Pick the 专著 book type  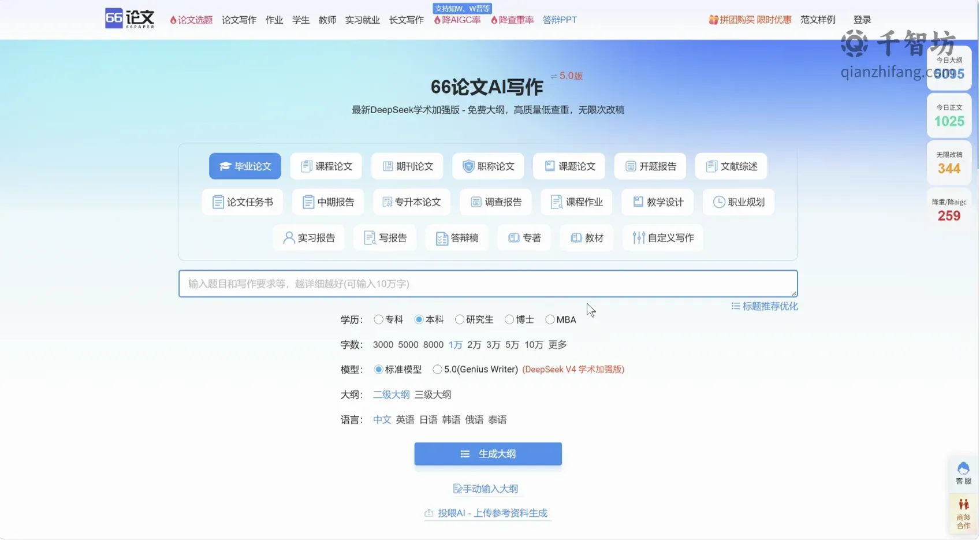pyautogui.click(x=524, y=238)
